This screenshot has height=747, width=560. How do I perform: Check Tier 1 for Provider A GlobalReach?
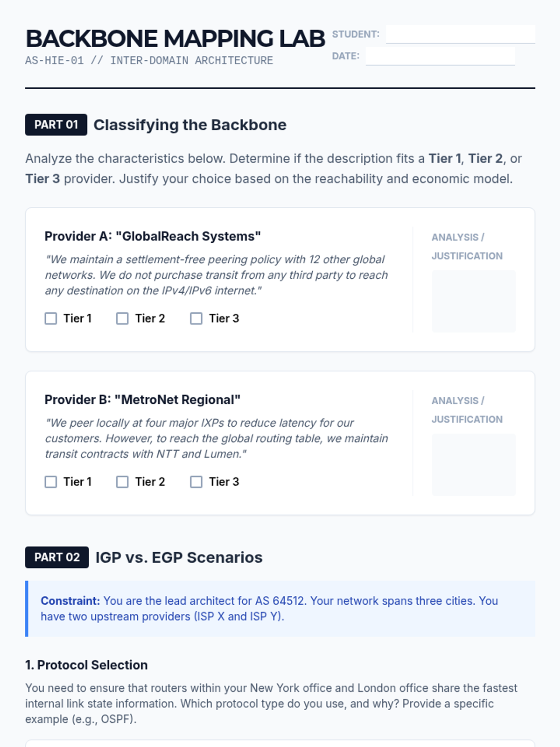tap(51, 318)
